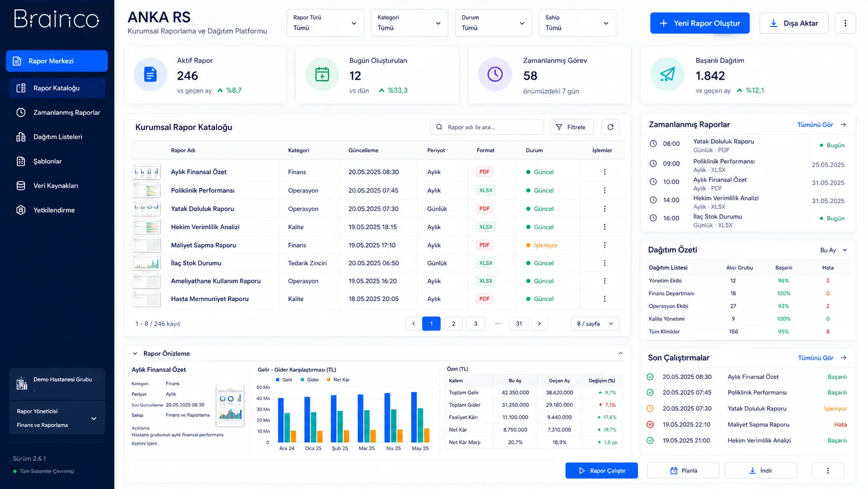Click the İlaç Stok Durumu report thumbnail
Viewport: 868px width, 489px height.
[146, 263]
